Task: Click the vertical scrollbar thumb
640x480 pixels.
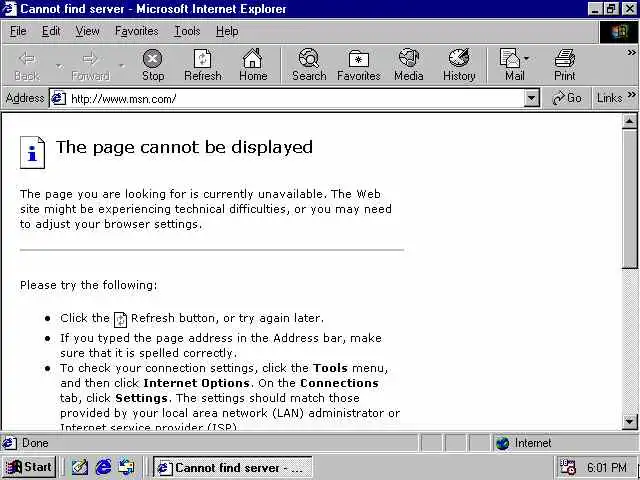Action: click(x=630, y=199)
